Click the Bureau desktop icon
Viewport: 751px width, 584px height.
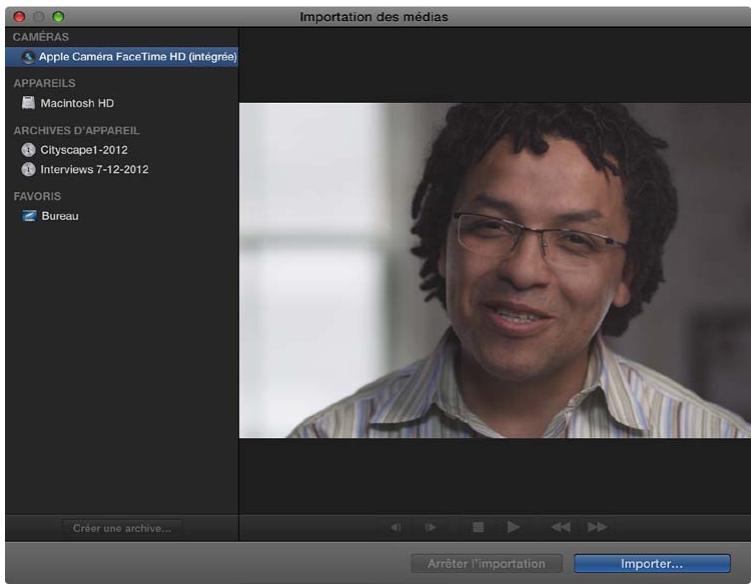29,216
